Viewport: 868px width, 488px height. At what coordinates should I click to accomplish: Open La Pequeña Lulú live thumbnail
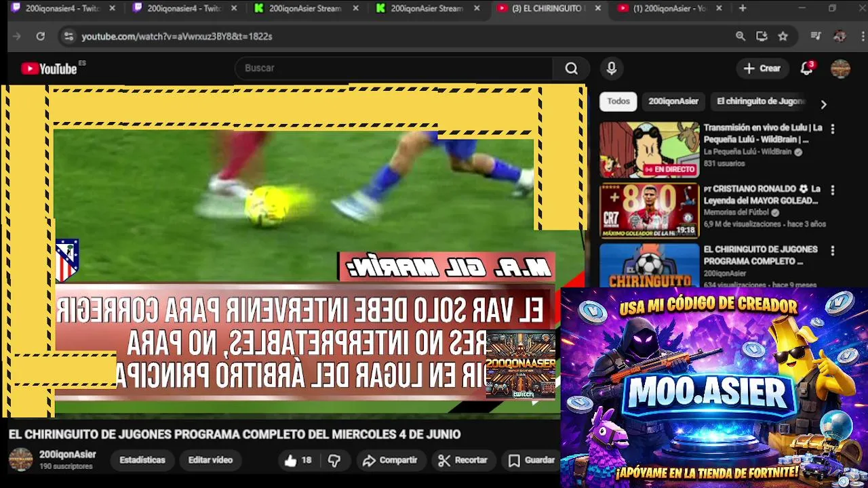(x=649, y=150)
